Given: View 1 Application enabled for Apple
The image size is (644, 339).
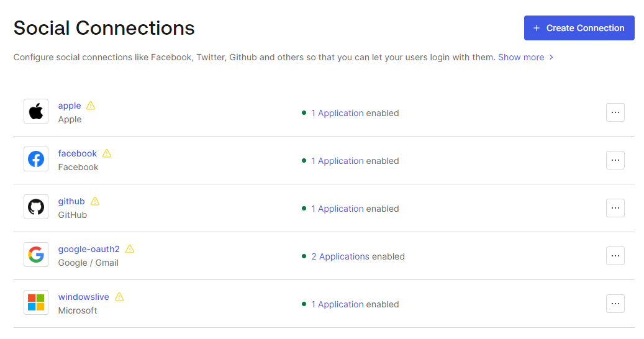Looking at the screenshot, I should coord(337,113).
